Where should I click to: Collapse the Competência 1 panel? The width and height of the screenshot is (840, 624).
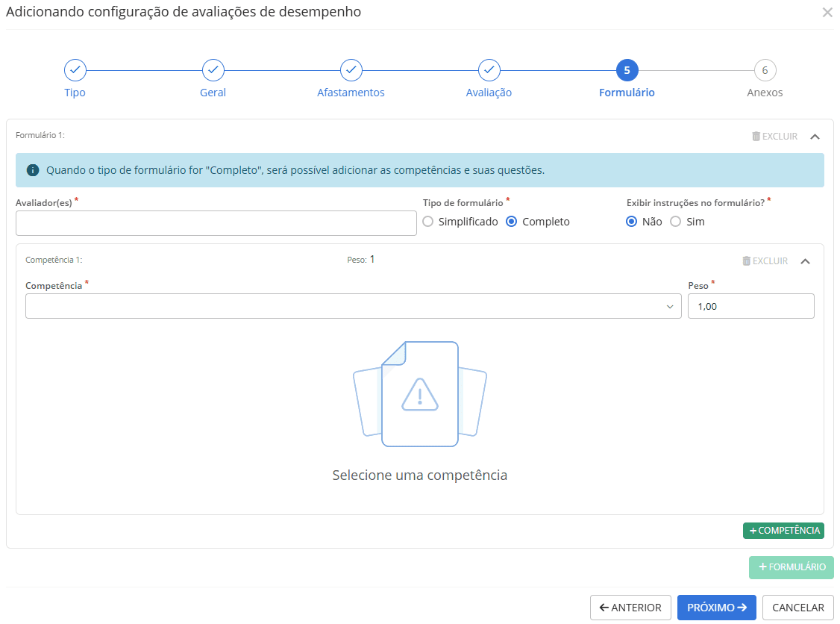coord(805,261)
